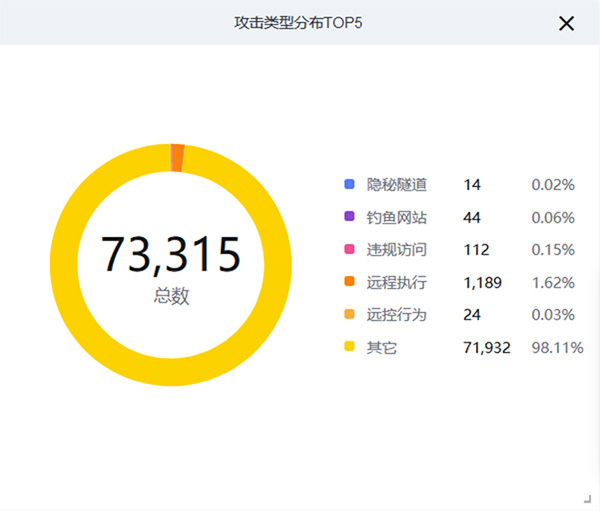Click the resize handle in bottom-right corner
The height and width of the screenshot is (511, 600).
point(587,498)
